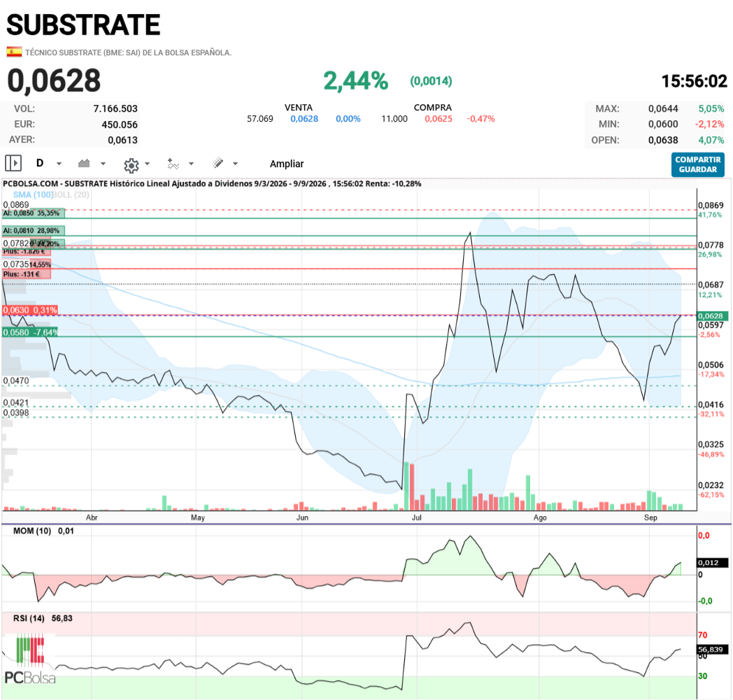Click the Plus: -131 € label

click(x=26, y=274)
